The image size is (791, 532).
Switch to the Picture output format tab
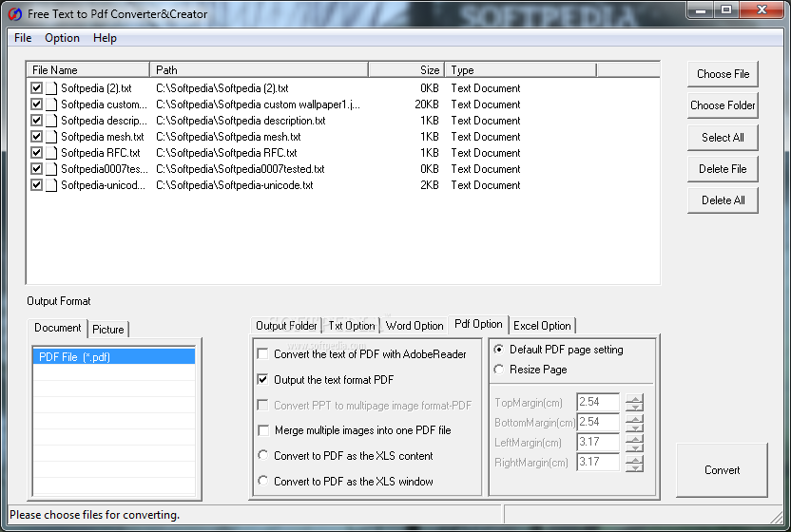[108, 330]
